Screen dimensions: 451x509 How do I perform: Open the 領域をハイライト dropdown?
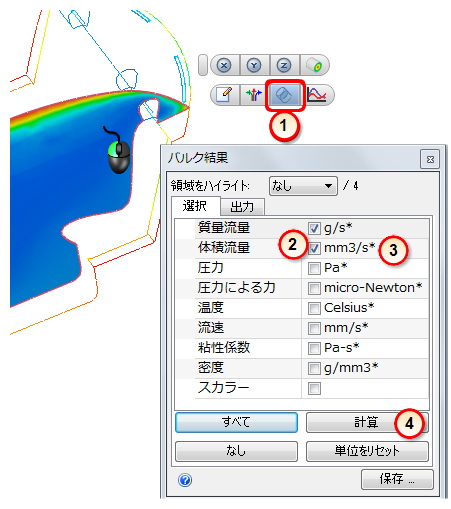tap(303, 186)
